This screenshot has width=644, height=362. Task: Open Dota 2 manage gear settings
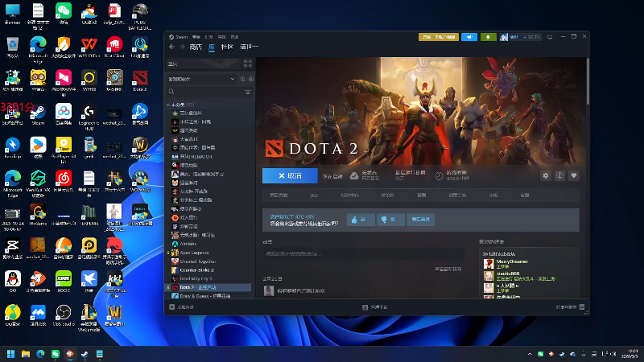click(x=546, y=175)
